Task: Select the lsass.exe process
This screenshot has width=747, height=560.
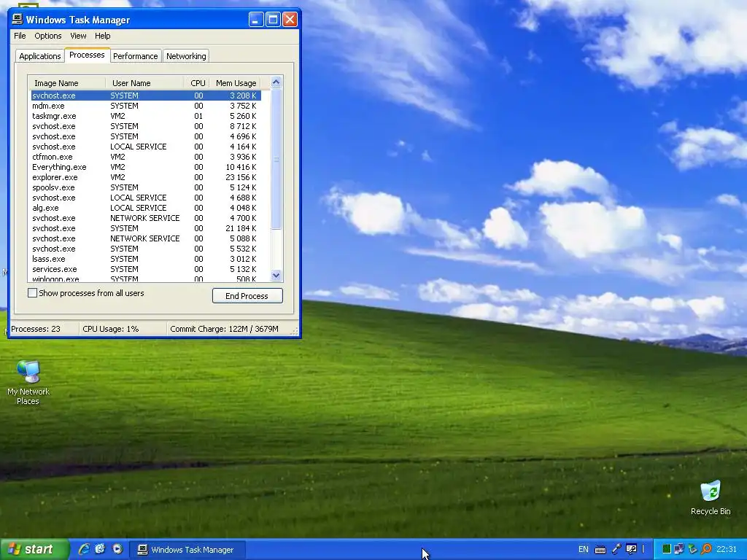Action: (x=146, y=259)
